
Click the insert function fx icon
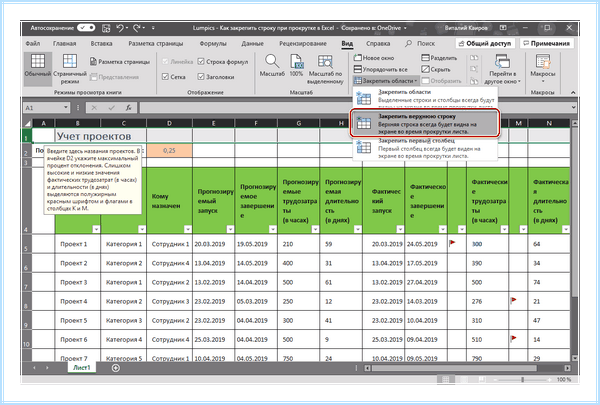[x=129, y=108]
